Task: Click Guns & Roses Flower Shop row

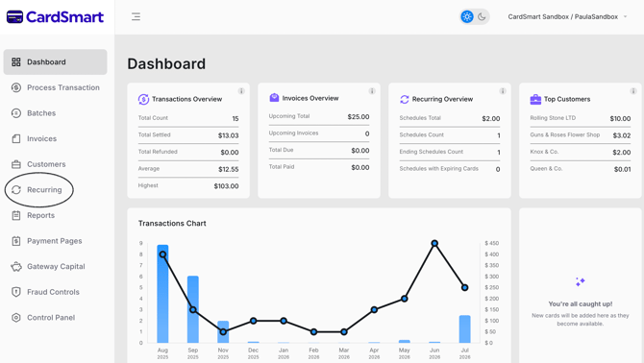Action: 580,135
